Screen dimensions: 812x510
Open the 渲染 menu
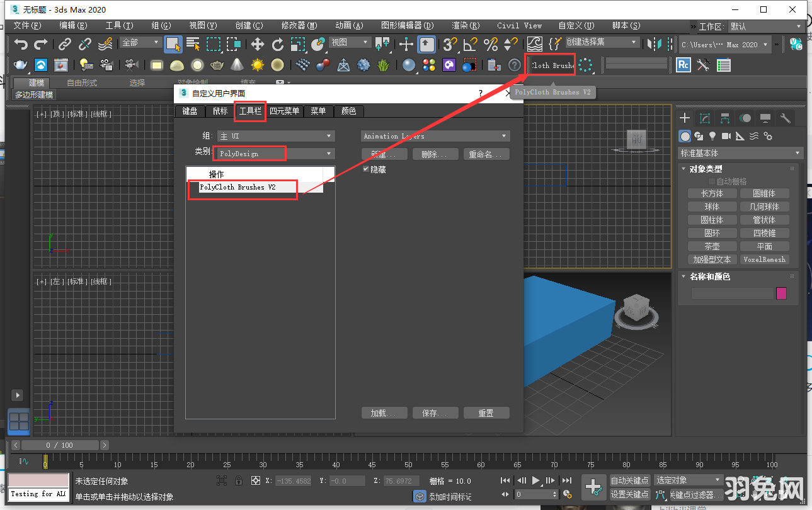(x=466, y=26)
